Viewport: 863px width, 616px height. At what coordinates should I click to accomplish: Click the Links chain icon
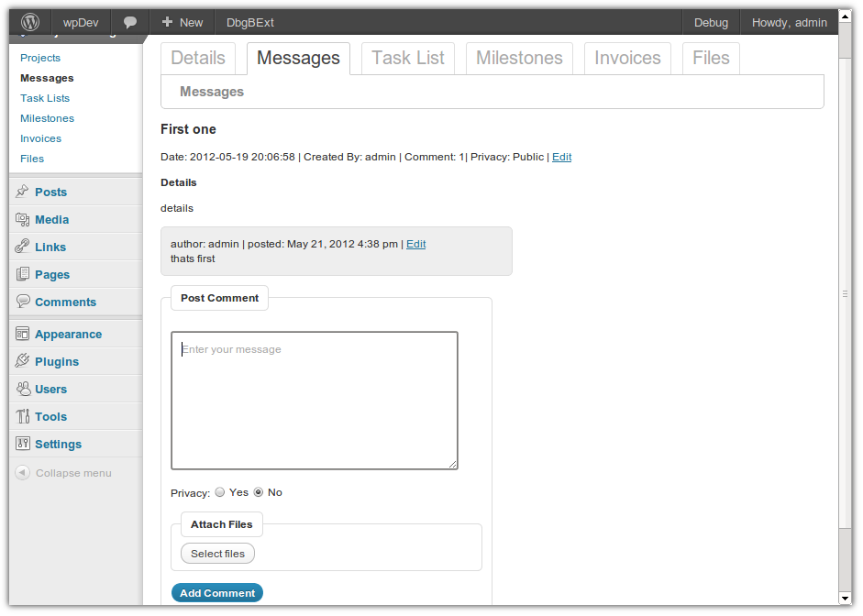point(23,247)
